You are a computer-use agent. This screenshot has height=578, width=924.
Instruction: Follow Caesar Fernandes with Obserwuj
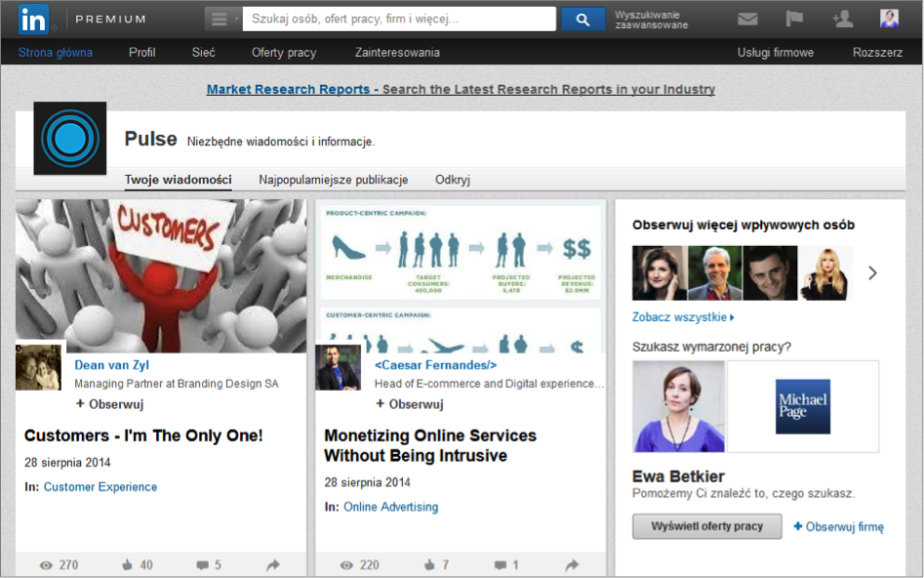click(410, 404)
